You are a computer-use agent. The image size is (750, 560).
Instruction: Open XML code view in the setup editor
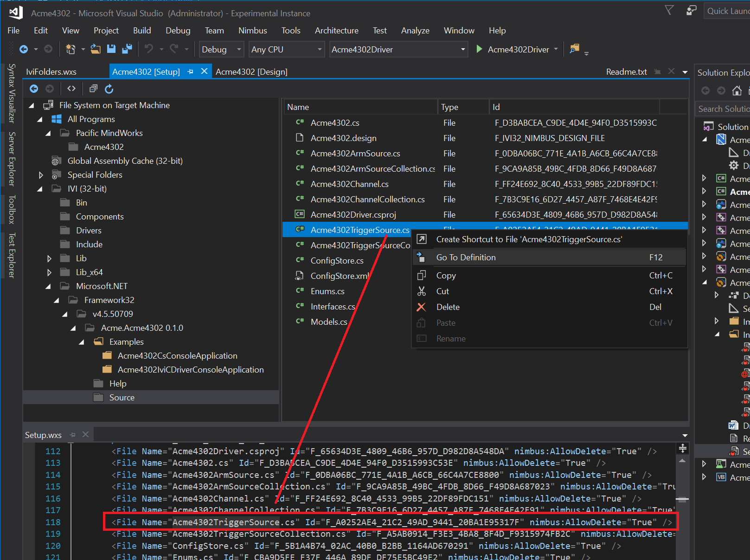click(x=71, y=89)
